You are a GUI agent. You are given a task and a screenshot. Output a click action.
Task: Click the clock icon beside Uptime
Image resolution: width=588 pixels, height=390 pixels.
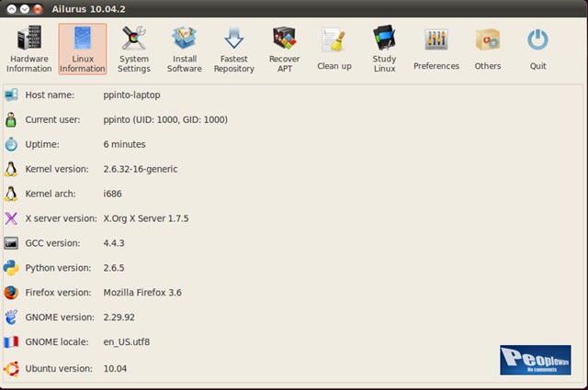[x=11, y=144]
